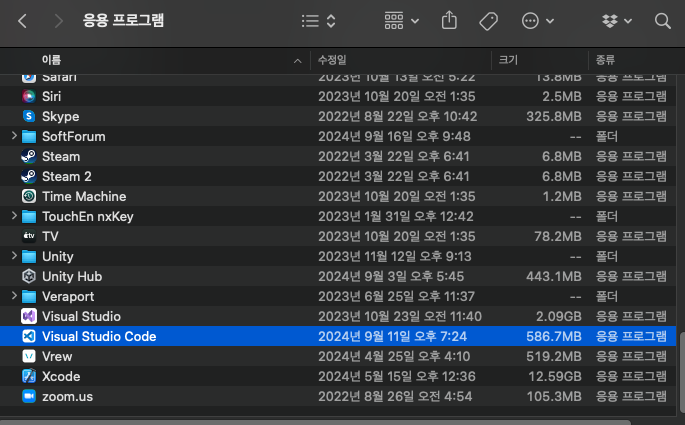The width and height of the screenshot is (685, 425).
Task: Select the Steam 2 app icon
Action: coord(29,176)
